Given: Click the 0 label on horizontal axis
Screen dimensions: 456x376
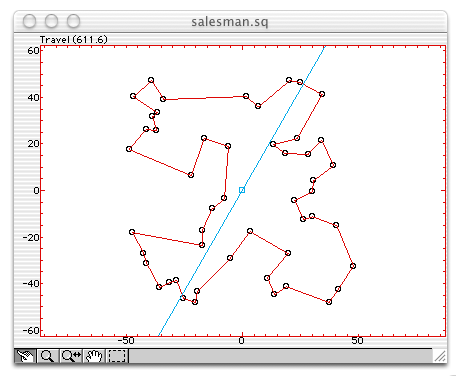Looking at the screenshot, I should (x=241, y=341).
